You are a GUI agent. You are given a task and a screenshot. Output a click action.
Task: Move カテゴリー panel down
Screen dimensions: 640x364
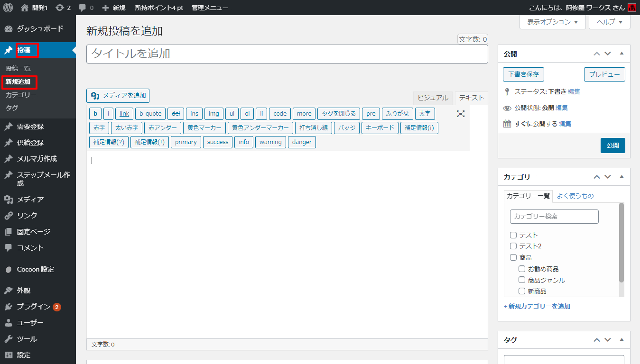pos(608,177)
